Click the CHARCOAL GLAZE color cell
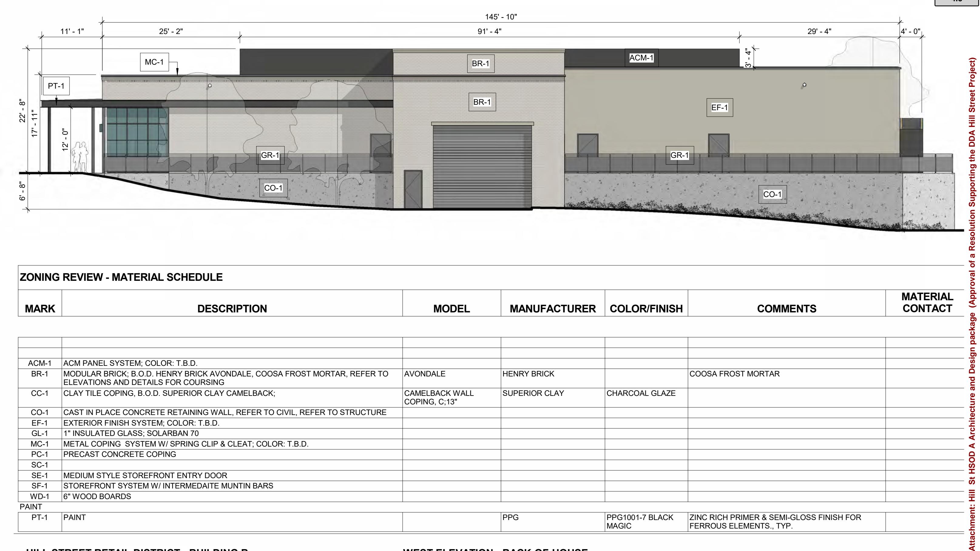 point(641,393)
